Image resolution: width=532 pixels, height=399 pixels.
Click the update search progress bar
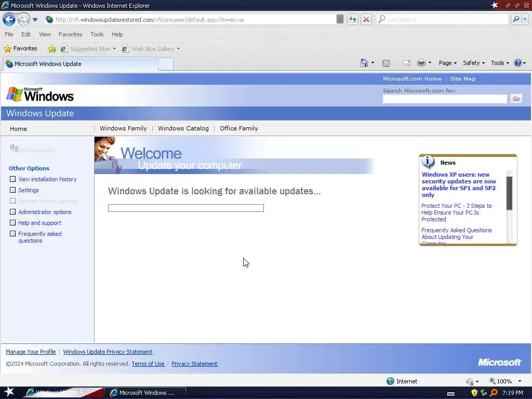(186, 208)
